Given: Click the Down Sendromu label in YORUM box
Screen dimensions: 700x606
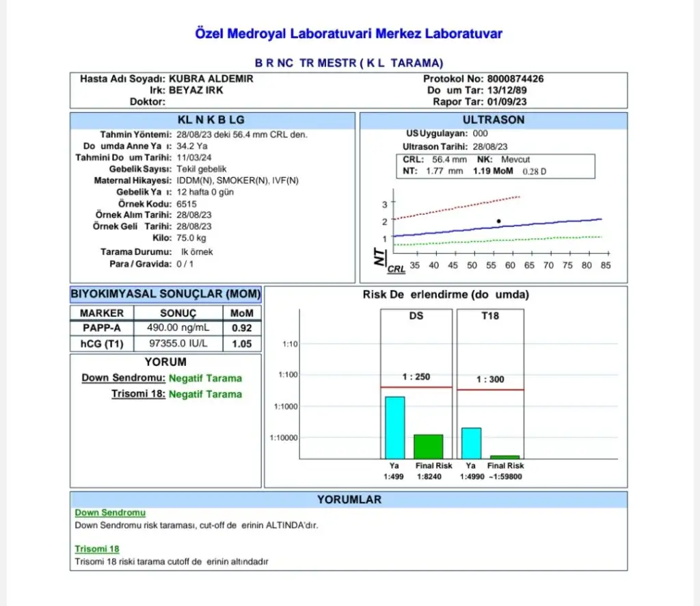Looking at the screenshot, I should pos(123,378).
